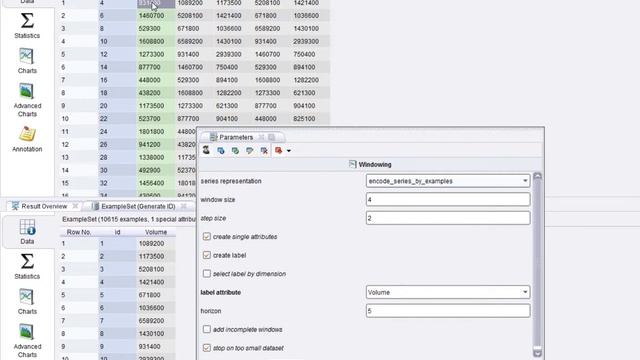The height and width of the screenshot is (360, 640).
Task: Open Charts view in the upper results panel
Action: tap(27, 61)
